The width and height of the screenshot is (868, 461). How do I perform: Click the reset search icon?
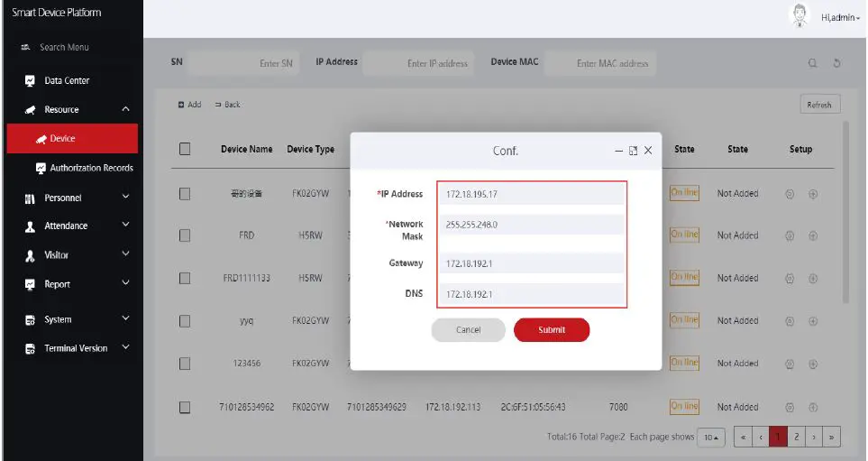click(837, 63)
